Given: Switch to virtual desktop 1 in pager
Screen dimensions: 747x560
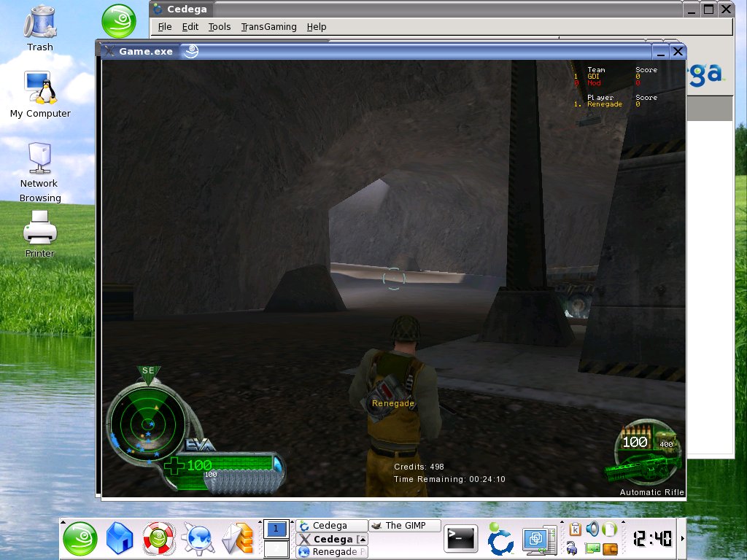Looking at the screenshot, I should [x=276, y=529].
